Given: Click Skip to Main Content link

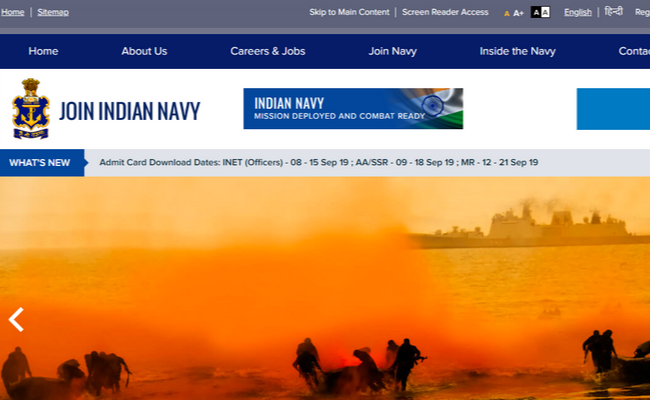Looking at the screenshot, I should [349, 12].
